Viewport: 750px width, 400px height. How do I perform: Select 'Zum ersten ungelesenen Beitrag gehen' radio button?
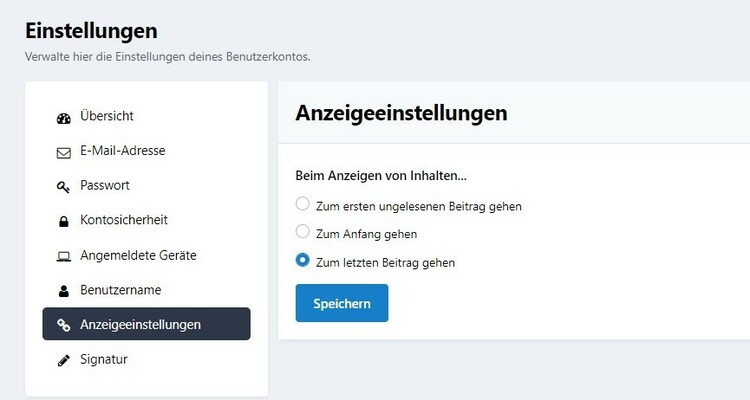coord(303,205)
